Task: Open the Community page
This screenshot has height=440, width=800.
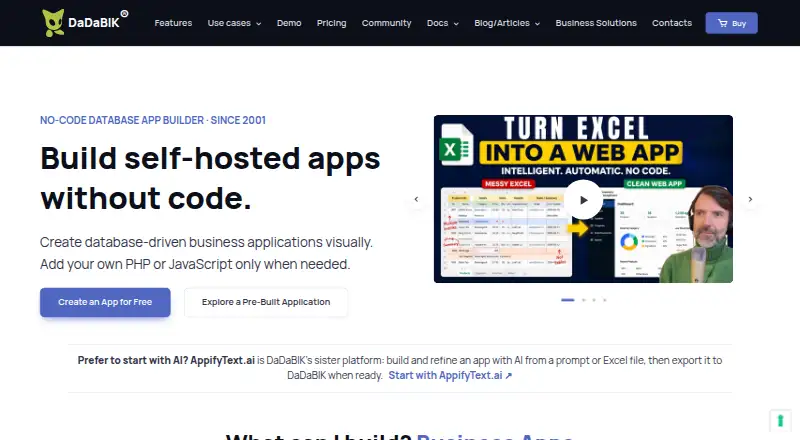Action: coord(386,23)
